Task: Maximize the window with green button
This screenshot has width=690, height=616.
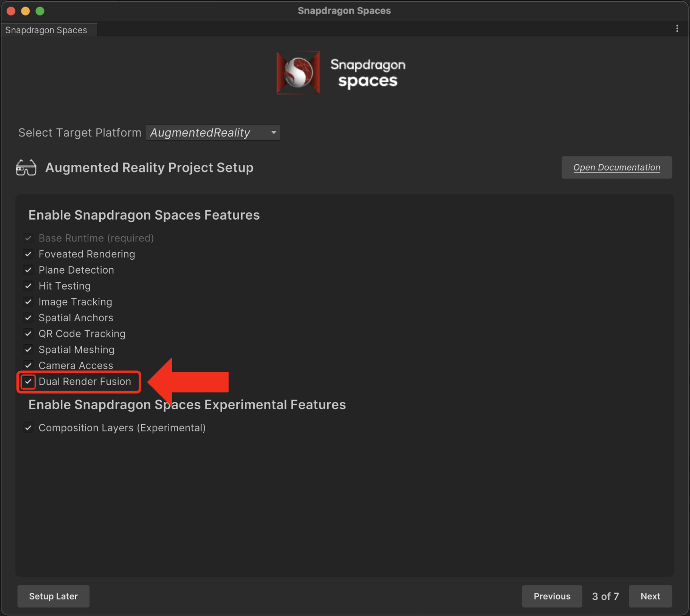Action: pyautogui.click(x=40, y=11)
